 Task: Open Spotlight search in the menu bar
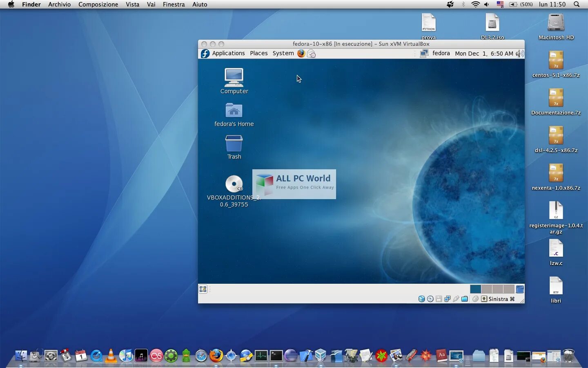(x=577, y=4)
